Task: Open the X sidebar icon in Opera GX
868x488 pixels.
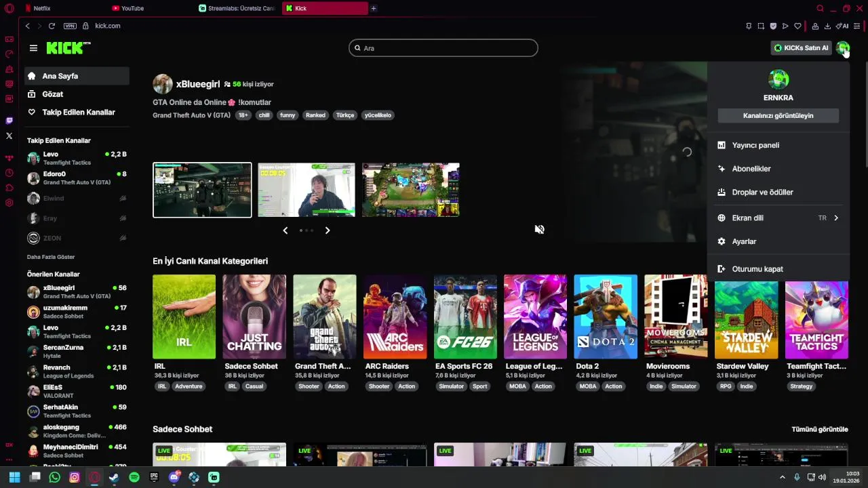Action: click(9, 136)
